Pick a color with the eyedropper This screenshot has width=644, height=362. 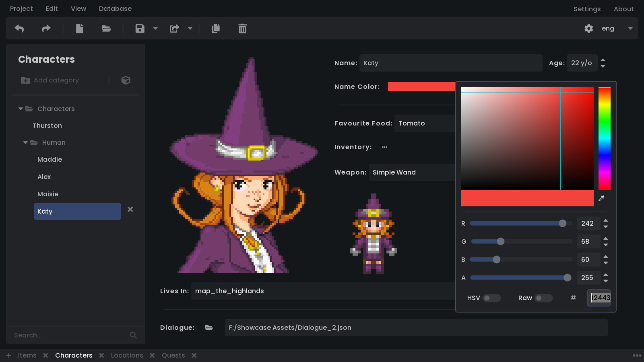(x=602, y=198)
